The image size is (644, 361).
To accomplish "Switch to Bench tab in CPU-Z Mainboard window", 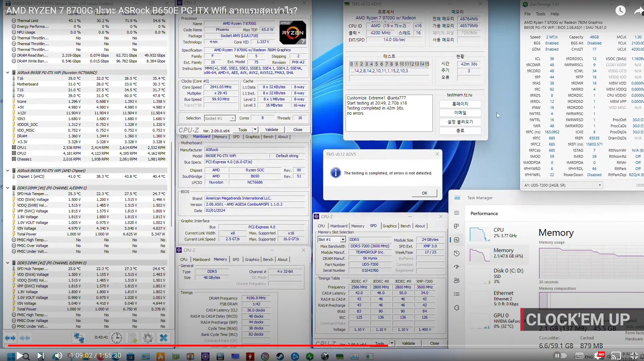I will (268, 137).
